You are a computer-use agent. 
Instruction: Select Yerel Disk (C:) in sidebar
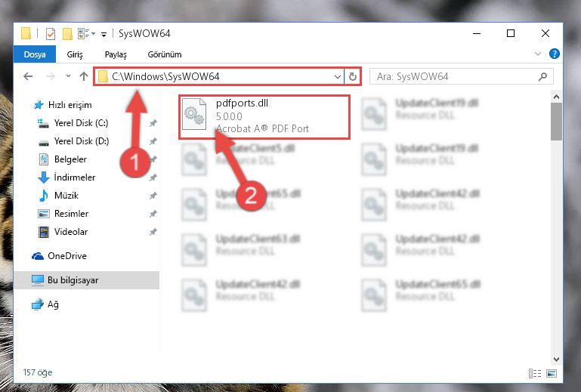81,123
